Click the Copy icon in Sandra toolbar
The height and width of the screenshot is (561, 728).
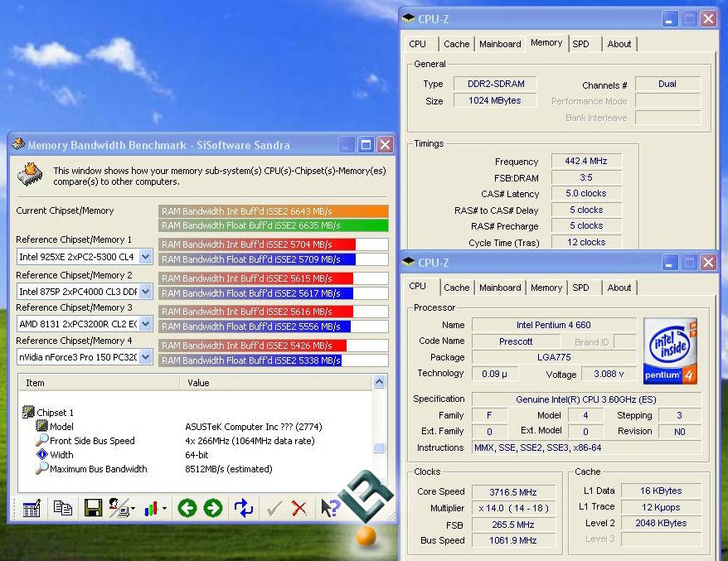tap(62, 508)
